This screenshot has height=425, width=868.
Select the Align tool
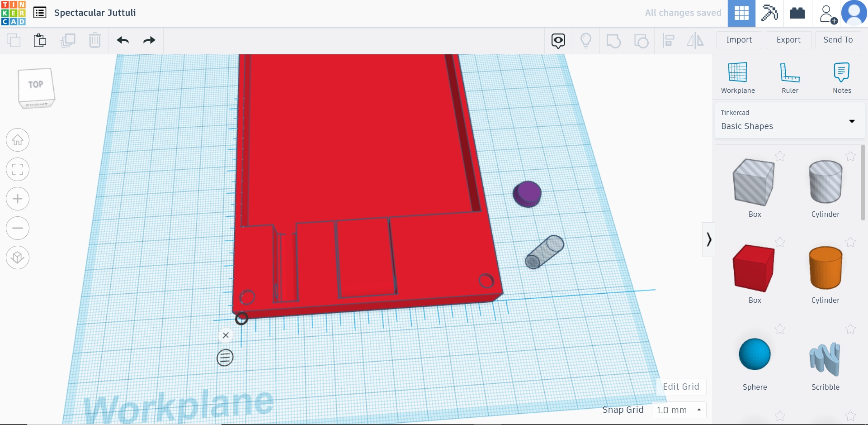pos(668,40)
